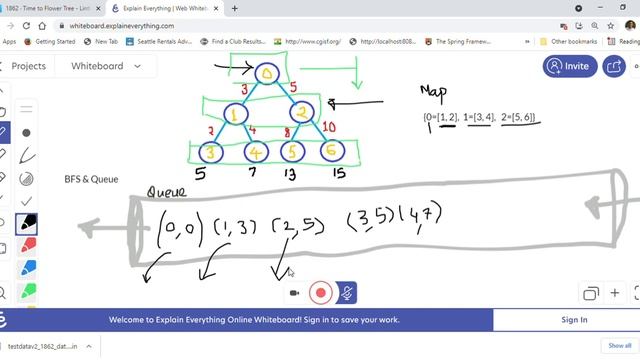Pick the green pen color
Image resolution: width=640 pixels, height=360 pixels.
click(28, 291)
